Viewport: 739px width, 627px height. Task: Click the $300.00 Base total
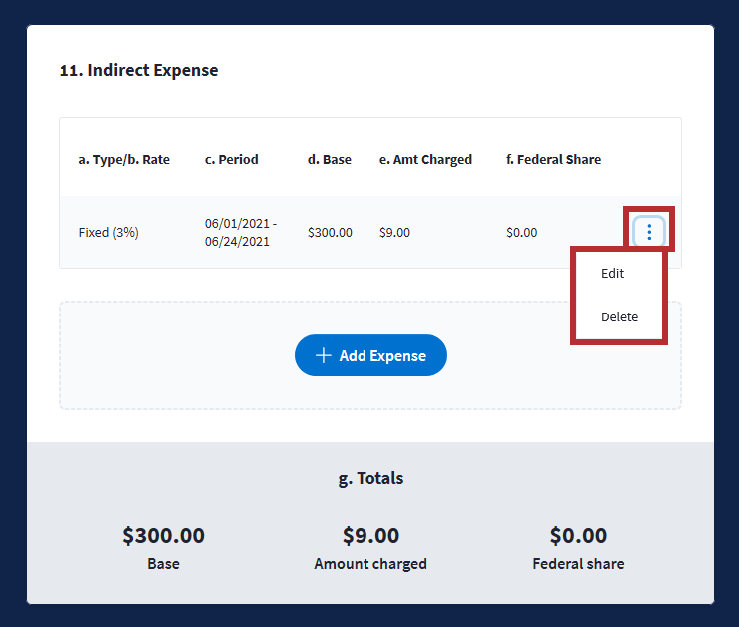pyautogui.click(x=163, y=535)
